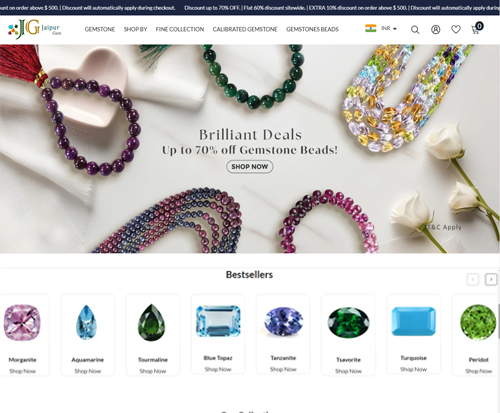Screen dimensions: 500x413
Task: Click the Jaipur Gem logo
Action: tap(34, 29)
